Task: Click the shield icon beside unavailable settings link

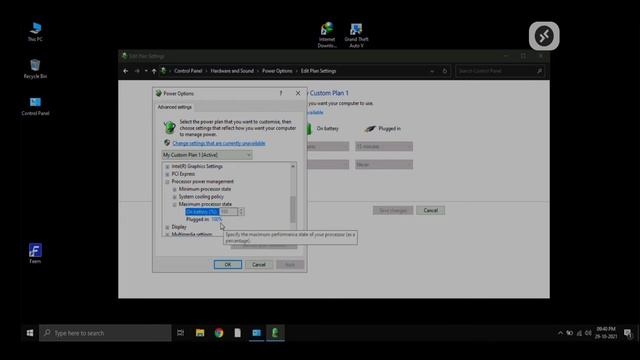Action: point(167,143)
